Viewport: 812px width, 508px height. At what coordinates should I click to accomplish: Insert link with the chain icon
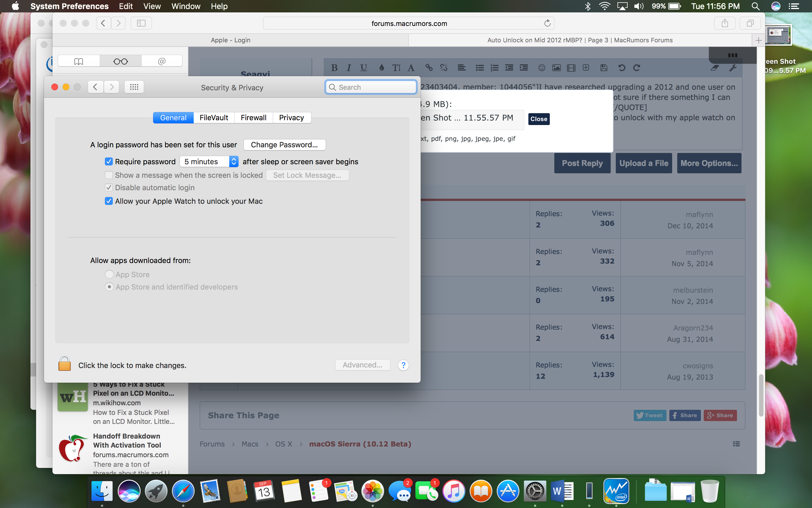click(x=429, y=68)
